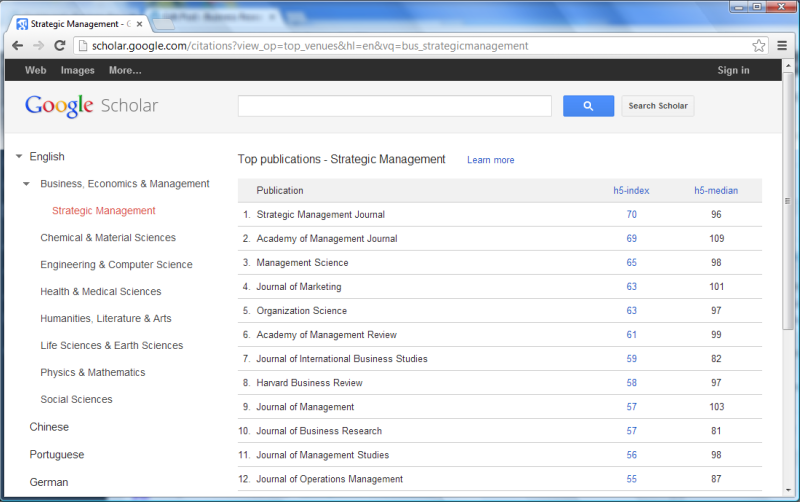Select German language publications
Image resolution: width=800 pixels, height=502 pixels.
[48, 482]
